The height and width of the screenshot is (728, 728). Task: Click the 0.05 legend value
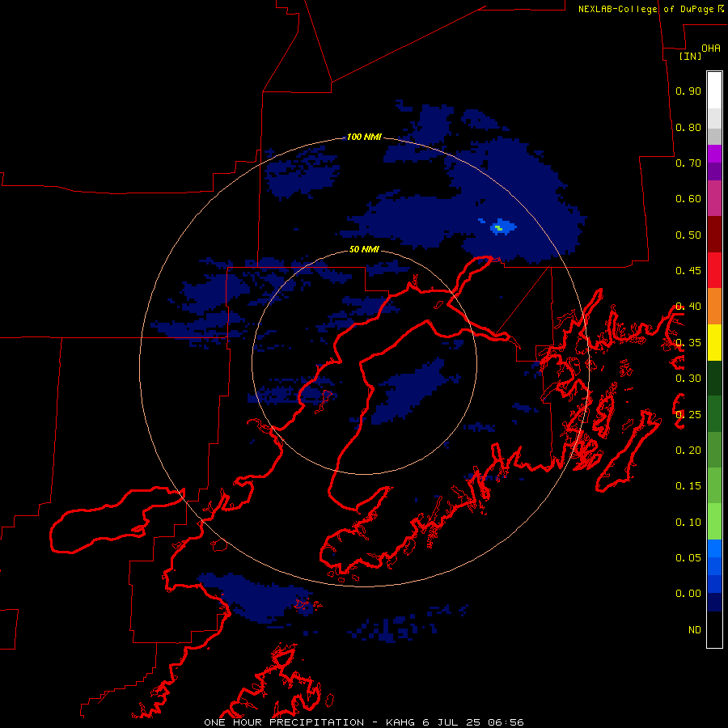pos(688,557)
